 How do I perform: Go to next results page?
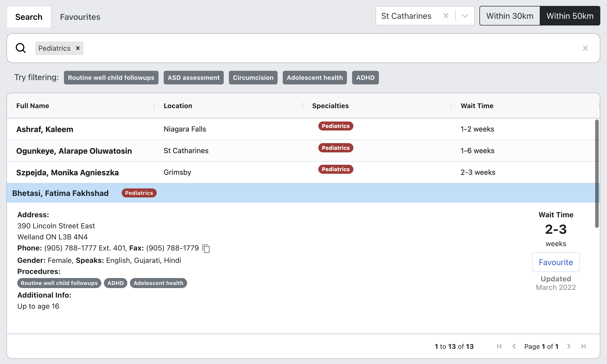[569, 346]
